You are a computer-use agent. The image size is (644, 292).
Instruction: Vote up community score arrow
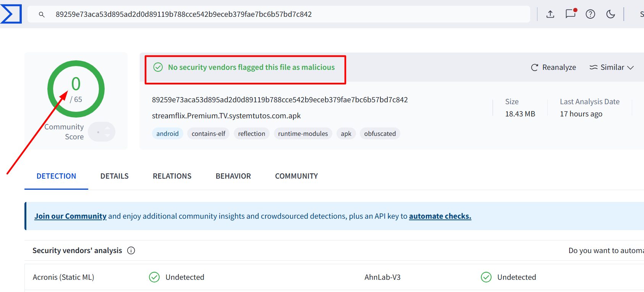coord(108,128)
